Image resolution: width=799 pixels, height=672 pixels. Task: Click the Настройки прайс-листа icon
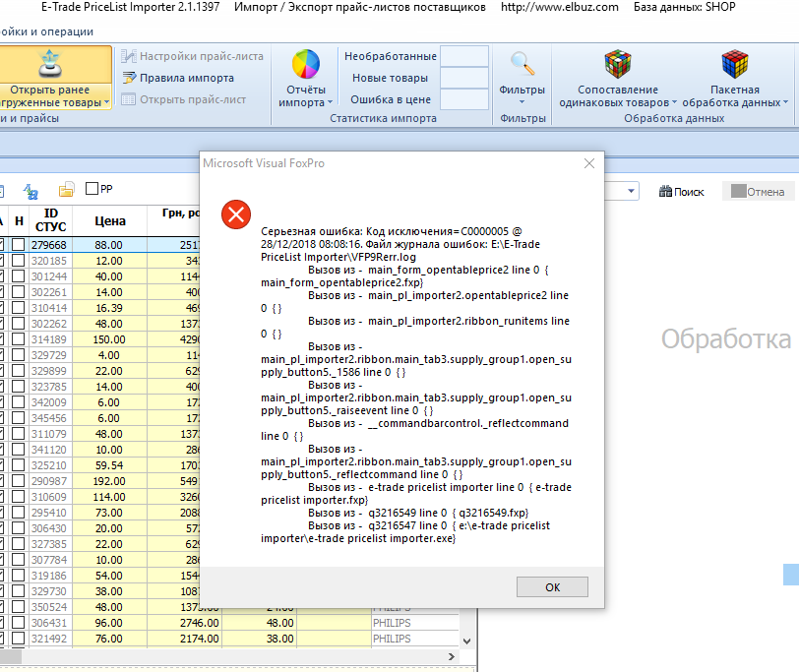[128, 56]
